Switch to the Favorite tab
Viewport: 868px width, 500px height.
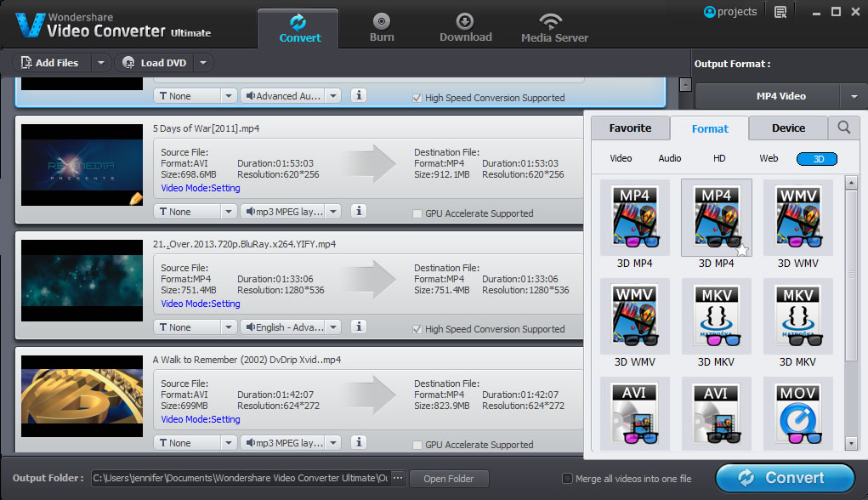pyautogui.click(x=630, y=128)
